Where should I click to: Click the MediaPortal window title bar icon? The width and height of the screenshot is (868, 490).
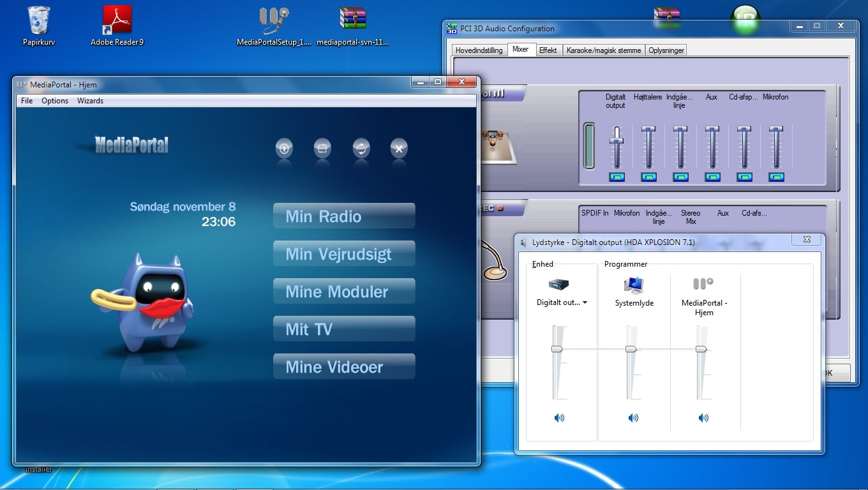pos(22,84)
